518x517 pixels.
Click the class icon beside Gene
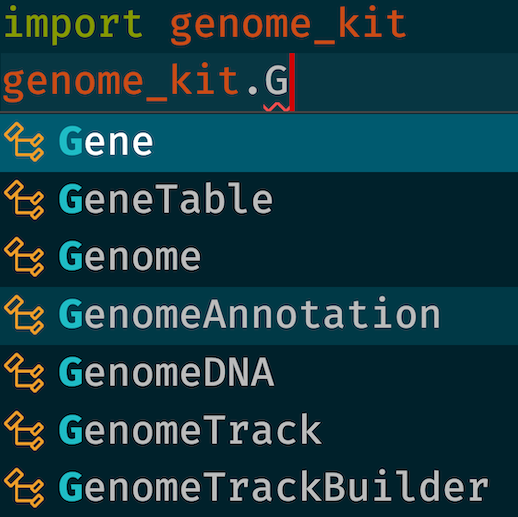[24, 142]
